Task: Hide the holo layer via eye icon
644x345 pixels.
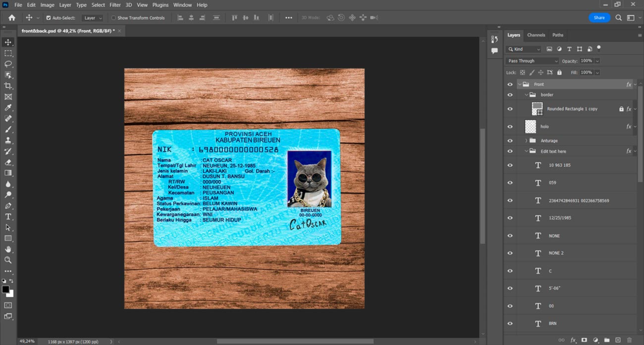Action: tap(510, 127)
